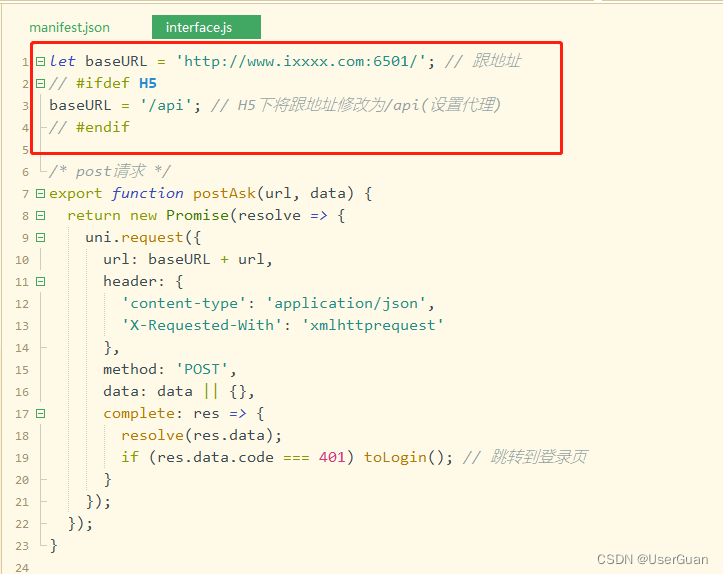Viewport: 723px width, 574px height.
Task: Collapse the return new Promise fold on line 8
Action: click(x=41, y=215)
